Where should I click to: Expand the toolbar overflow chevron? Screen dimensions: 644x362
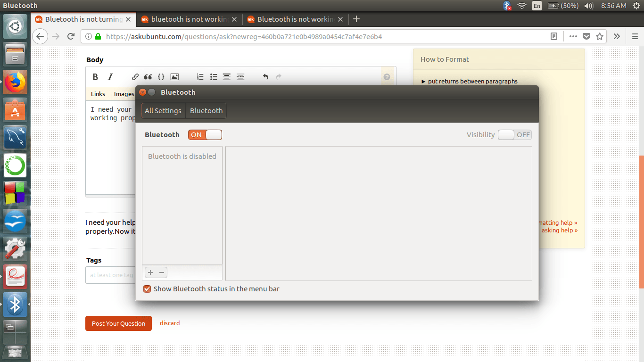(617, 36)
